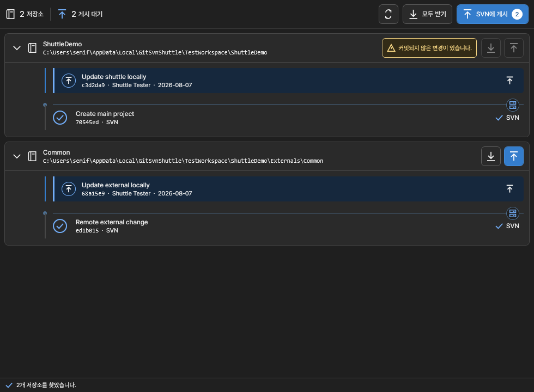This screenshot has height=392, width=534.
Task: Click the refresh repositories icon button
Action: 388,14
